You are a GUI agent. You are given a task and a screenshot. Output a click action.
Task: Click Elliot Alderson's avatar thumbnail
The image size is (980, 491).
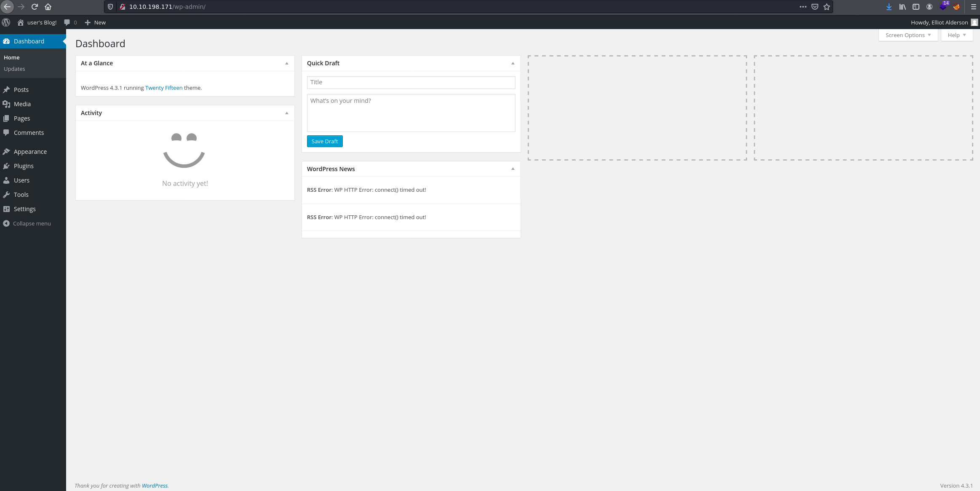(x=974, y=22)
